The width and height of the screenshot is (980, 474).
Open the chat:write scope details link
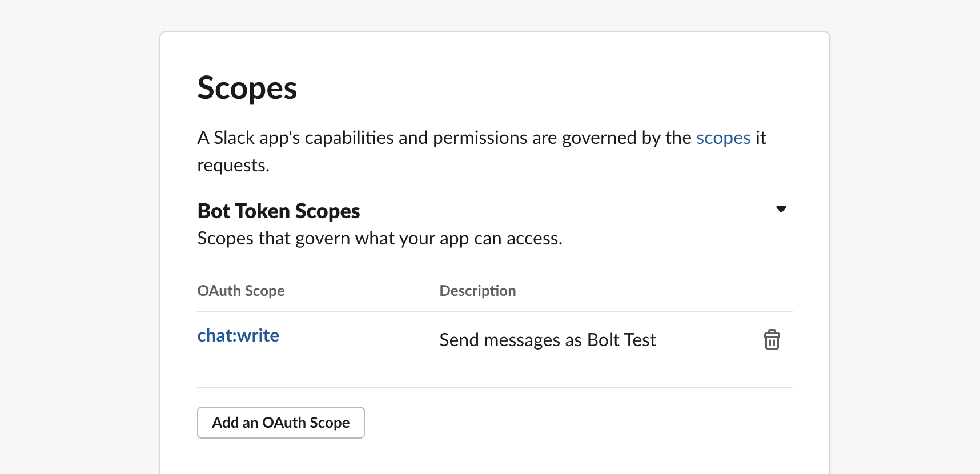coord(238,335)
